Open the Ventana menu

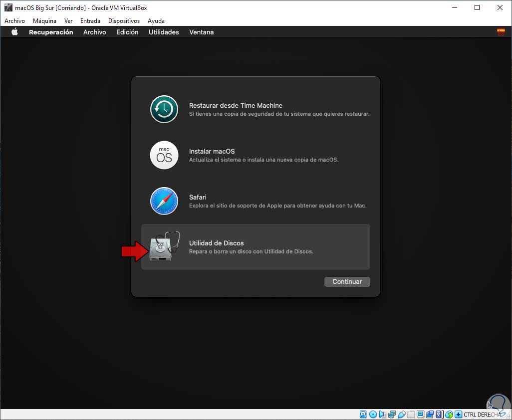click(x=202, y=32)
